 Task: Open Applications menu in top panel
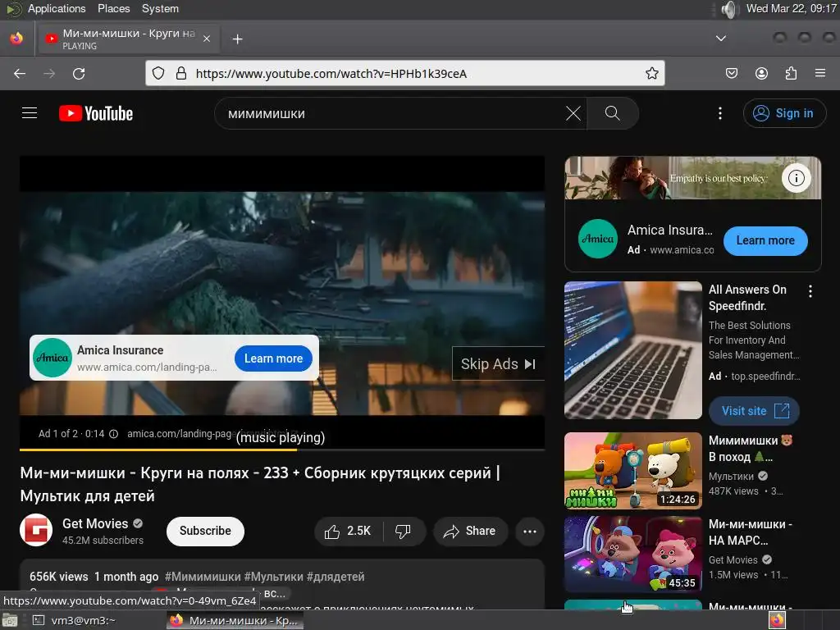tap(57, 8)
